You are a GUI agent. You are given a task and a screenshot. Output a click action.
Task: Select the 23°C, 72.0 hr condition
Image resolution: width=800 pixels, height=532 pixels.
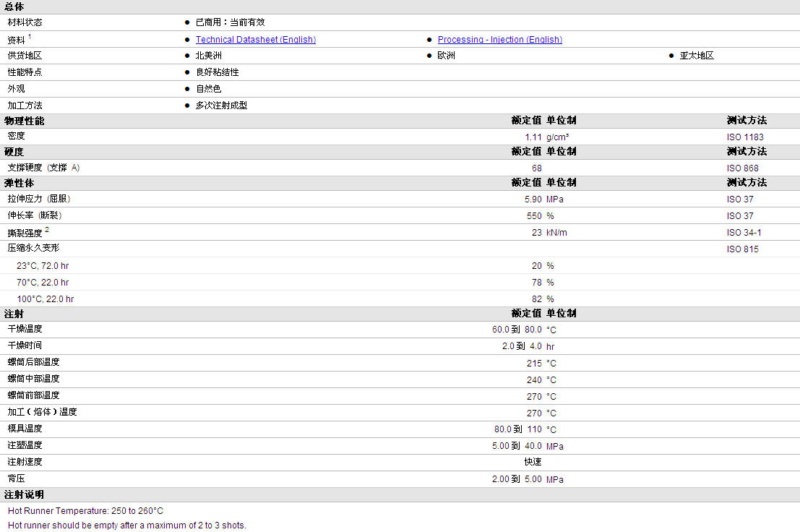[x=43, y=266]
